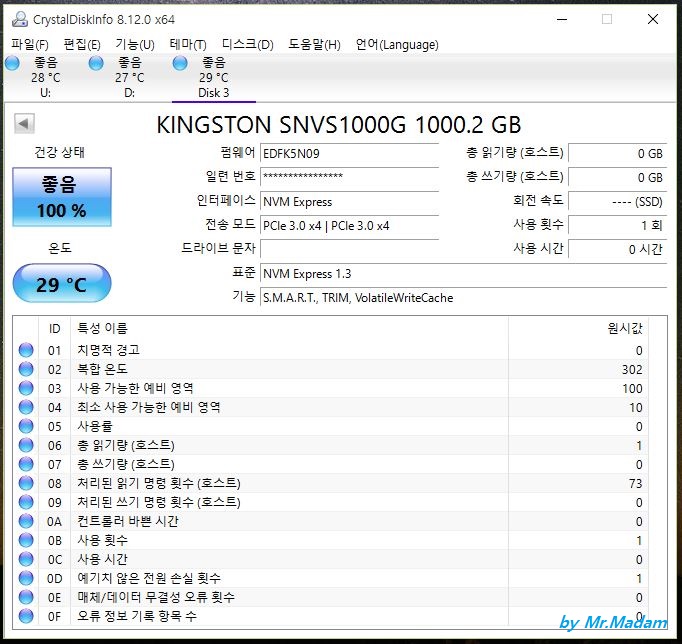Click the 좋음 100 % health status button

pyautogui.click(x=62, y=197)
